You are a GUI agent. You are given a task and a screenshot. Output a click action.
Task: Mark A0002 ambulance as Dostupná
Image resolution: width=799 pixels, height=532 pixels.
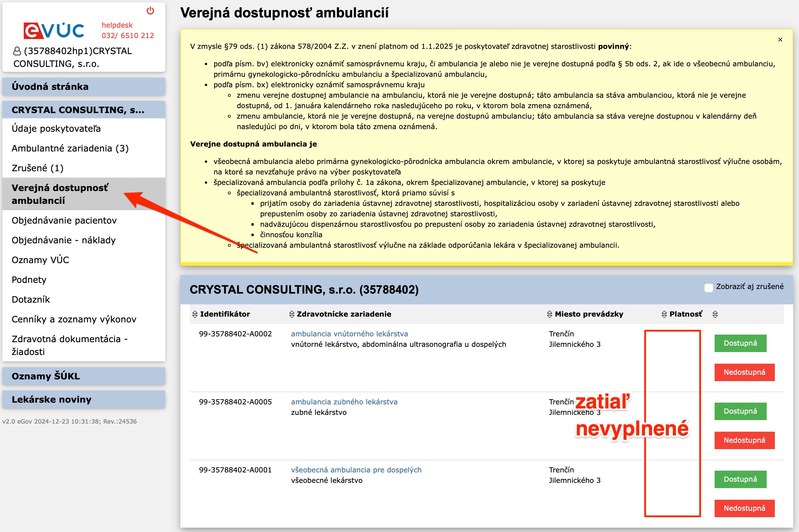click(x=740, y=343)
